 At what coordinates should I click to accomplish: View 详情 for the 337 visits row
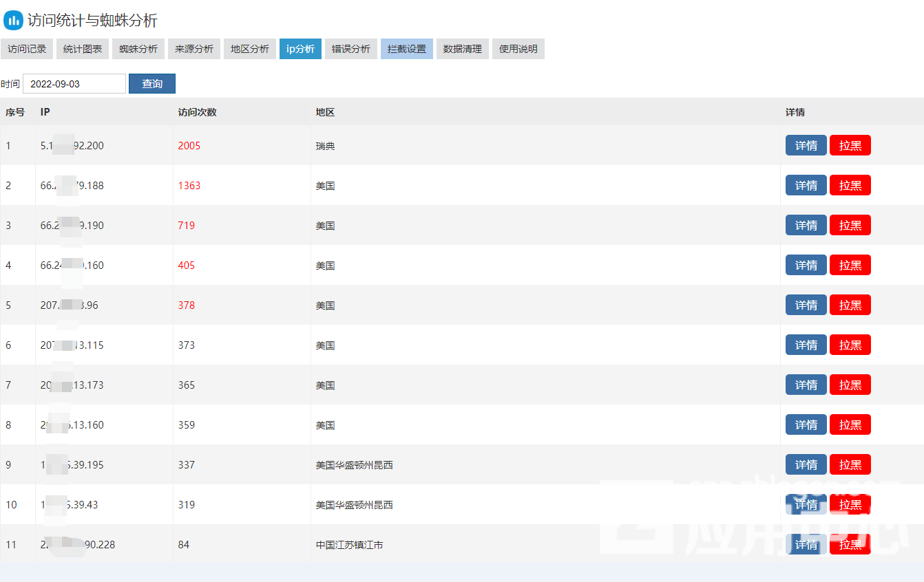pyautogui.click(x=806, y=464)
